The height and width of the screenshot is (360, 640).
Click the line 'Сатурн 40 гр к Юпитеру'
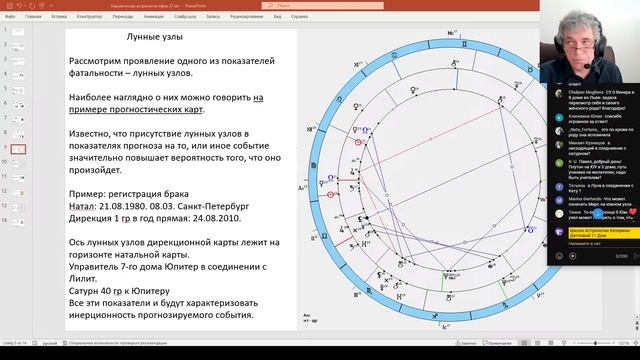[x=119, y=291]
